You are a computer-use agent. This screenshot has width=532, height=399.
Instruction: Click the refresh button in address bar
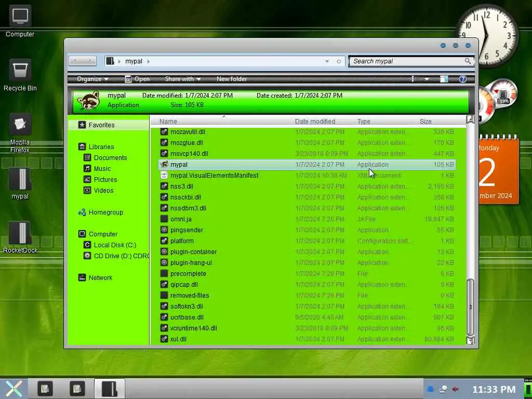pos(339,61)
